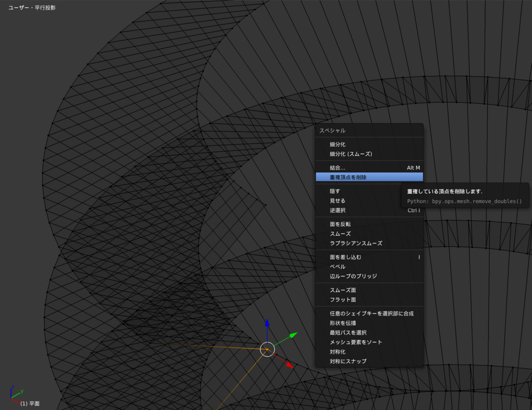Click the green Y axis manipulator arrow
Viewport: 532px width, 410px height.
pos(294,335)
